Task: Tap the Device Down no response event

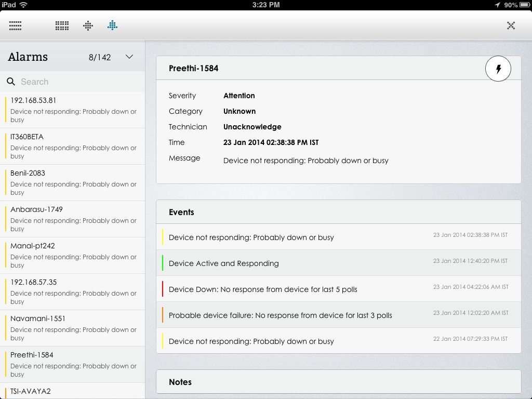Action: (x=339, y=289)
